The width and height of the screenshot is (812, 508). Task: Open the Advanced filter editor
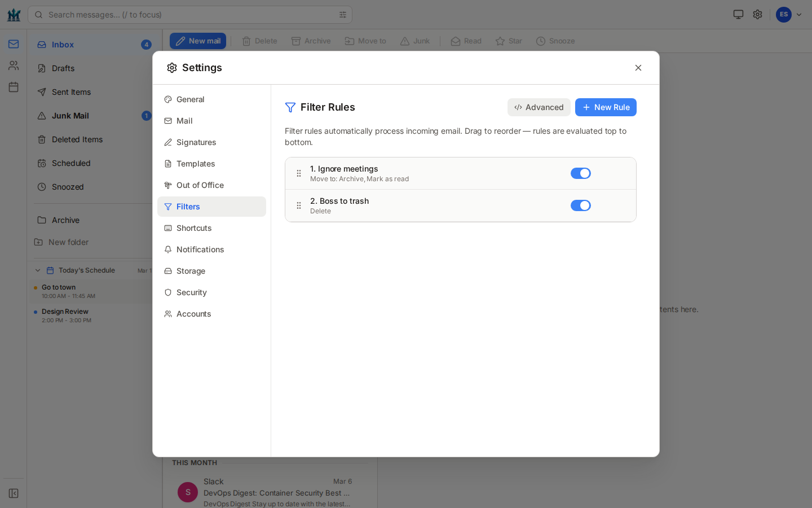pos(539,107)
